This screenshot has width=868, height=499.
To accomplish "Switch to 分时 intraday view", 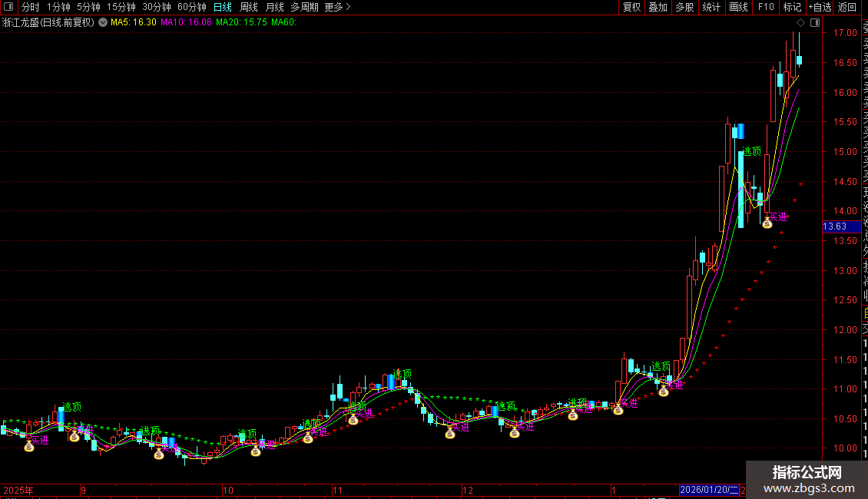I will click(30, 7).
